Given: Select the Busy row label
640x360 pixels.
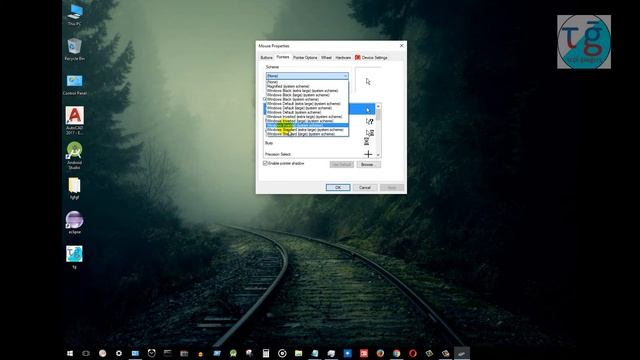Looking at the screenshot, I should coord(269,143).
